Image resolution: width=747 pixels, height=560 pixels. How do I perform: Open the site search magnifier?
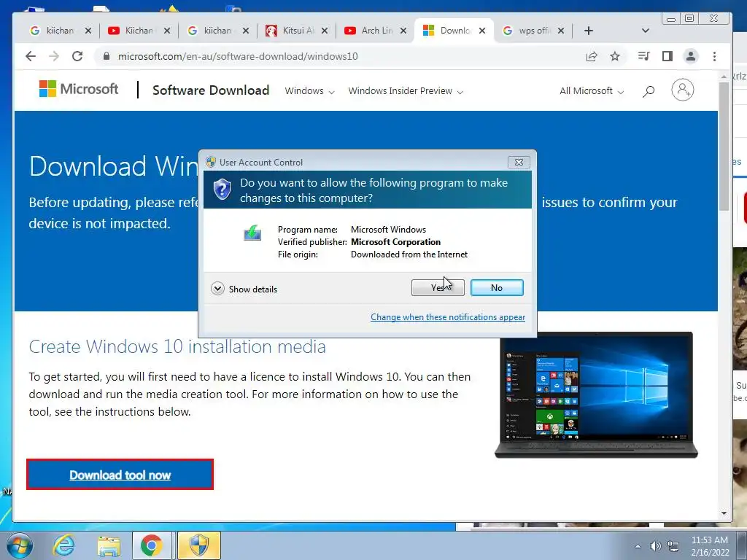point(649,91)
